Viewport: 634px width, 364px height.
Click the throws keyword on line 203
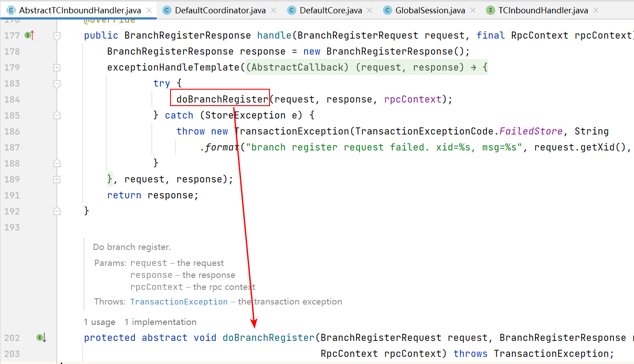[x=471, y=354]
